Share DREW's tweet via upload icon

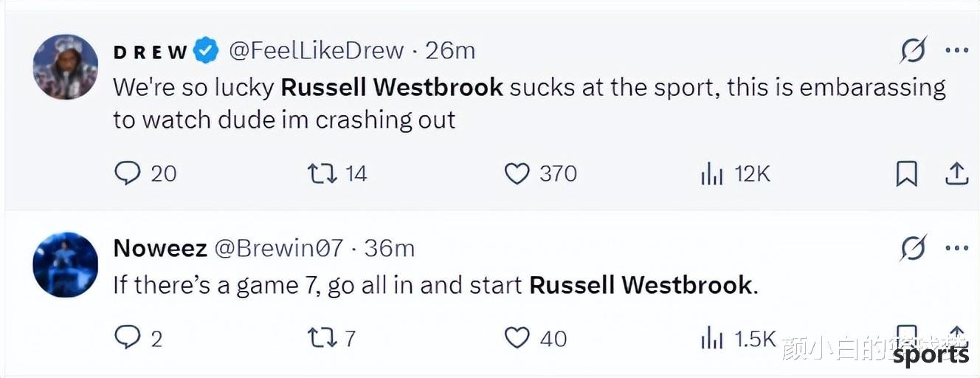(x=956, y=174)
